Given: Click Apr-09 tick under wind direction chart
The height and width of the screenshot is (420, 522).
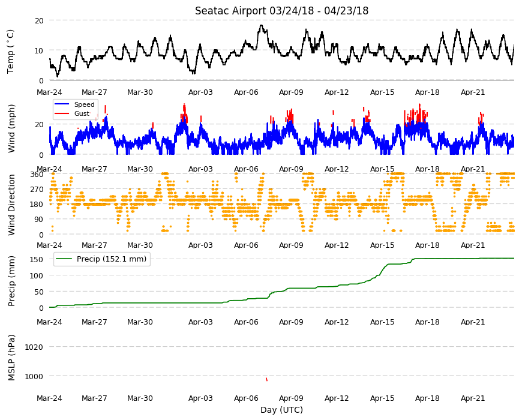Looking at the screenshot, I should pyautogui.click(x=291, y=245).
